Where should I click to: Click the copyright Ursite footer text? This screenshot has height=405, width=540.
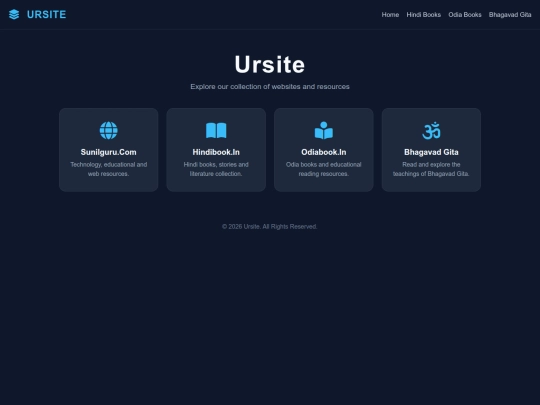pyautogui.click(x=270, y=227)
